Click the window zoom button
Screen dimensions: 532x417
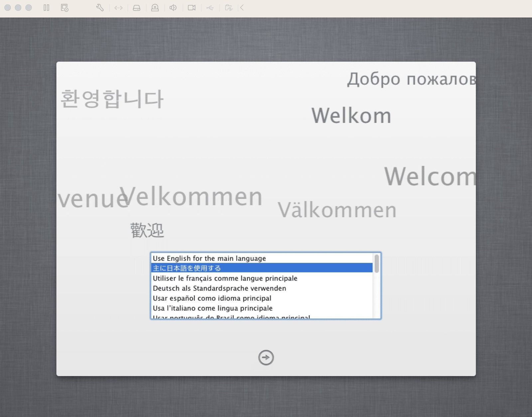[29, 8]
